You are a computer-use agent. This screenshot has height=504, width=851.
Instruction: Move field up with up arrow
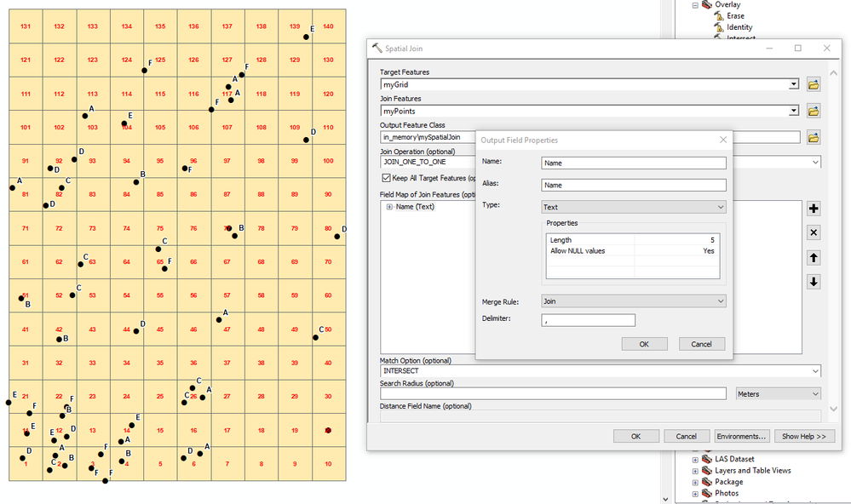pos(813,258)
